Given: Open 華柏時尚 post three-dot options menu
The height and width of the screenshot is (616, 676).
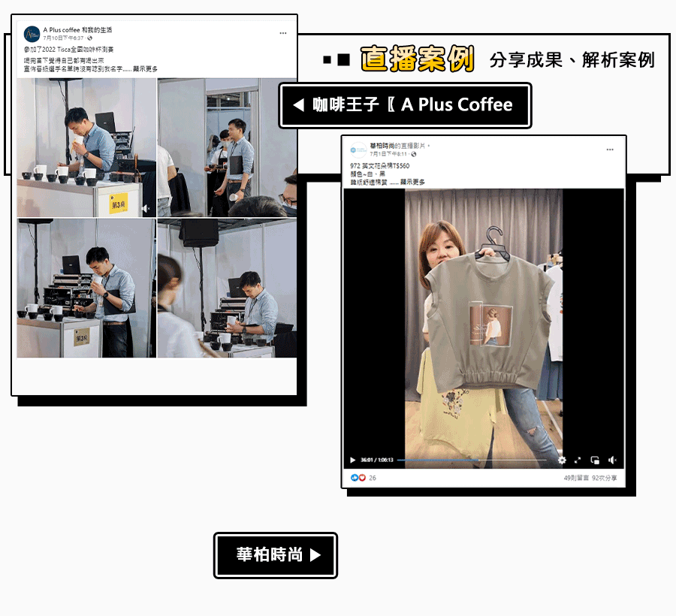Looking at the screenshot, I should (x=610, y=149).
